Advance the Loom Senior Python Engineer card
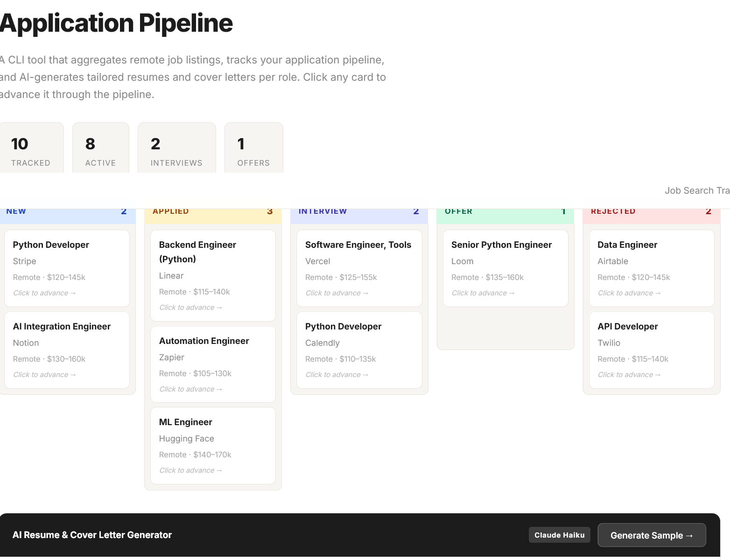The width and height of the screenshot is (730, 560). pyautogui.click(x=505, y=268)
